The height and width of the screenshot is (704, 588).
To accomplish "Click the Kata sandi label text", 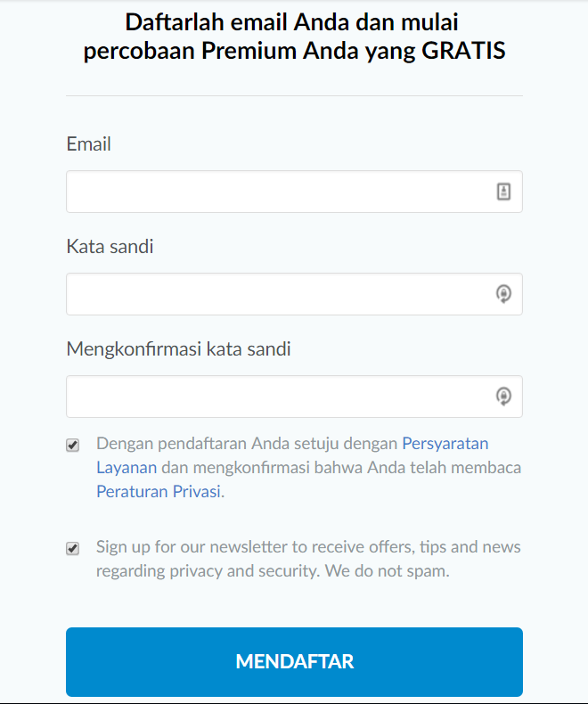I will coord(110,247).
